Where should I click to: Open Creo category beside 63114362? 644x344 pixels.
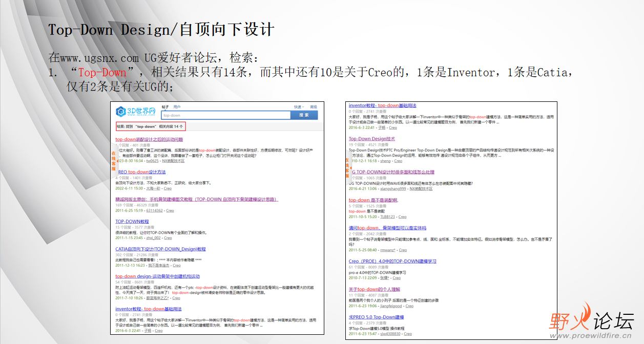170,210
